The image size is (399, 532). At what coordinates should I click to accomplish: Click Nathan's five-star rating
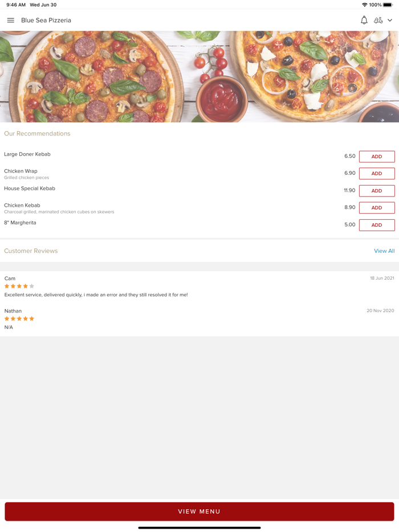[18, 318]
